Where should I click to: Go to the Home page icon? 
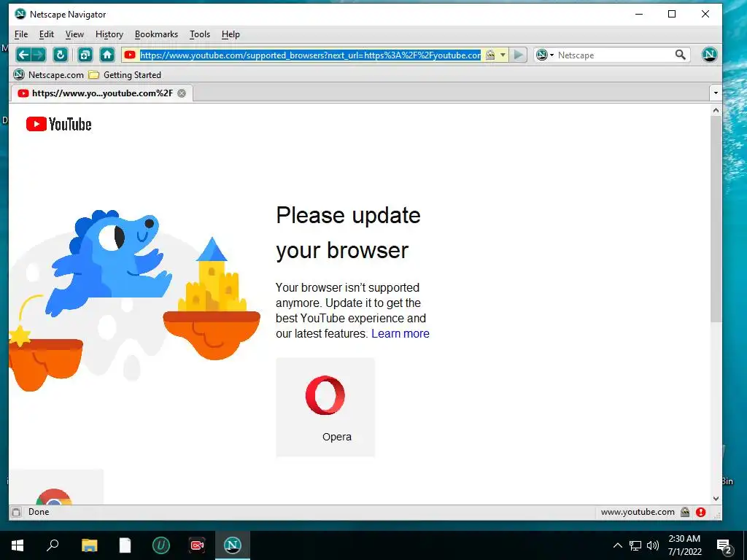point(107,55)
